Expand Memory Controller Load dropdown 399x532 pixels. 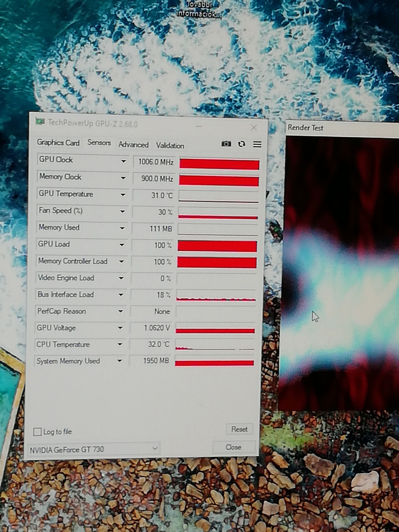pos(121,262)
